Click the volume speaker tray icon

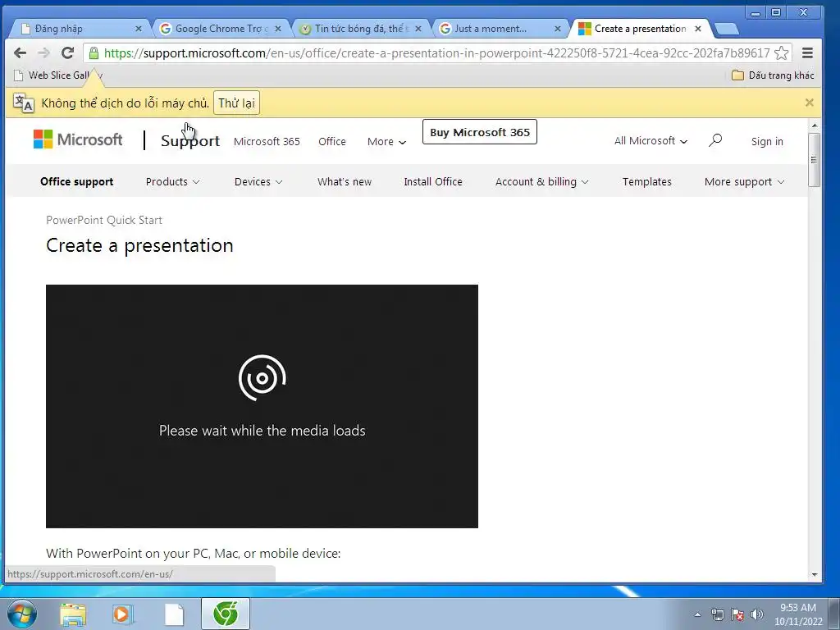point(757,614)
